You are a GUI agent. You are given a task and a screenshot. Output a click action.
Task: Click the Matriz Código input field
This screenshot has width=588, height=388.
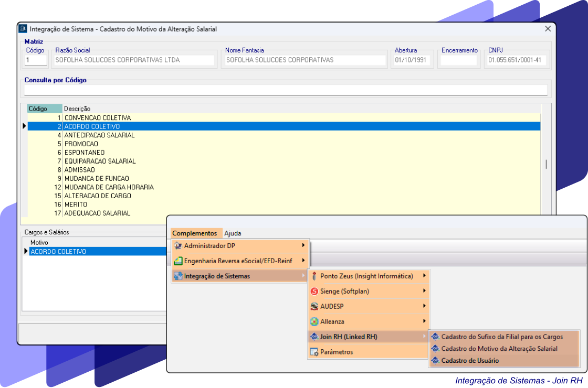pyautogui.click(x=36, y=60)
